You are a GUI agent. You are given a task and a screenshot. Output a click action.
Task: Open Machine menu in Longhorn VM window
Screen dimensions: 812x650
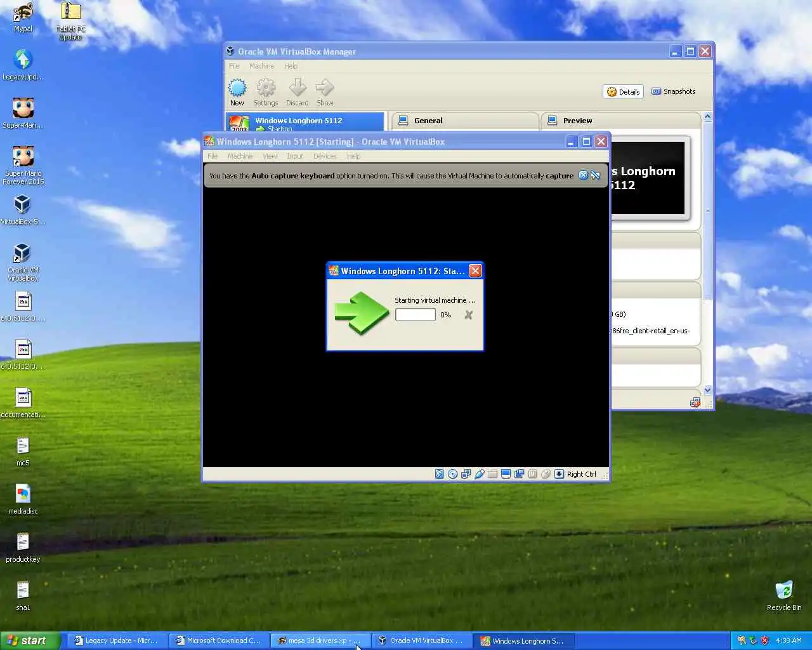click(x=240, y=156)
